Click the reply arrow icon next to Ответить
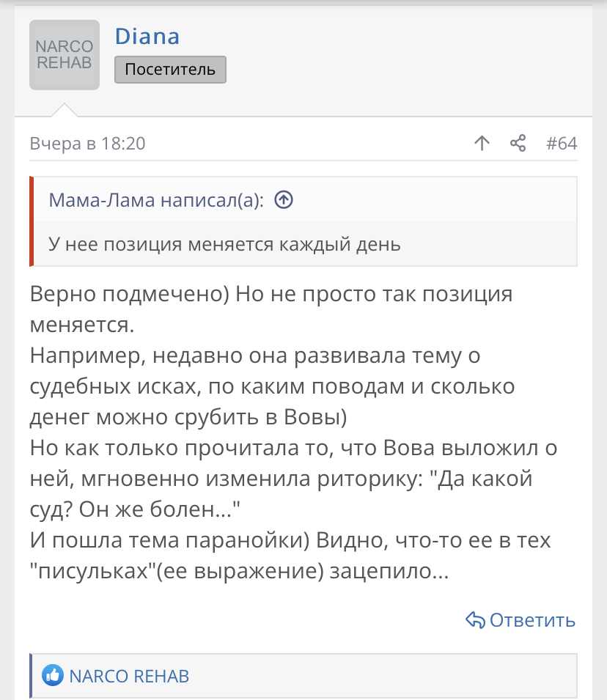Viewport: 607px width, 700px height. 474,619
